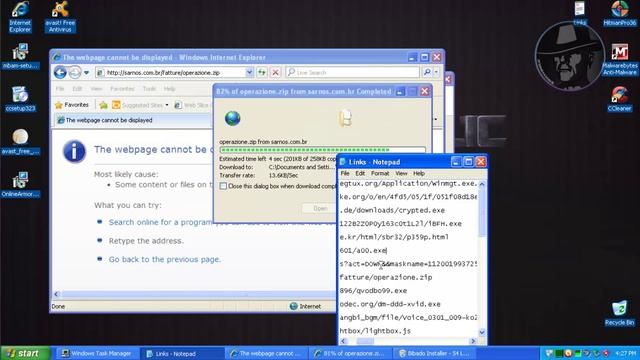Select 'The webpage cannot be displayed' tab
This screenshot has width=640, height=360.
pyautogui.click(x=133, y=120)
